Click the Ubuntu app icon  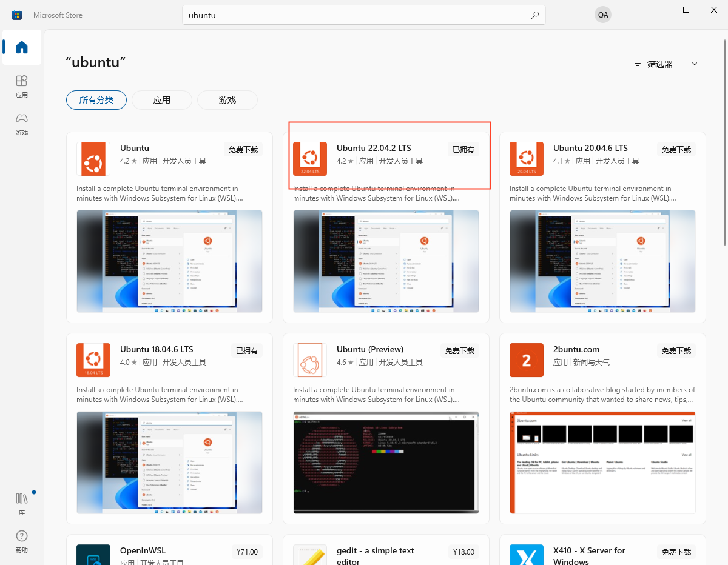pos(93,159)
